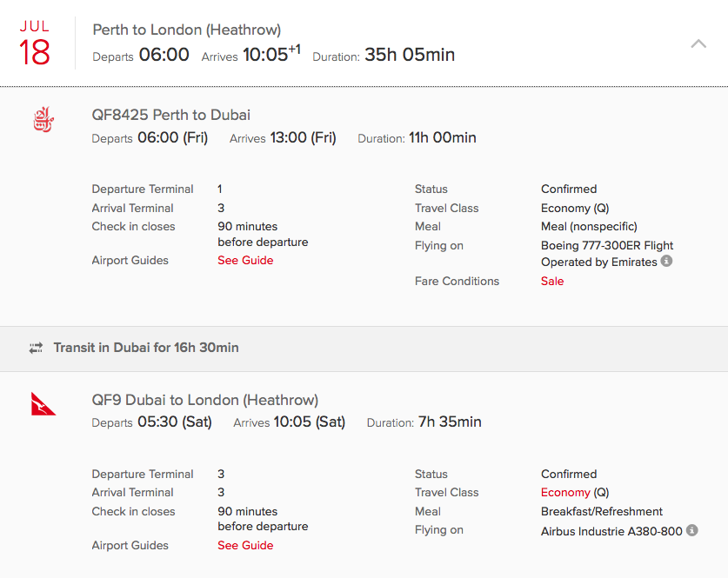Click the QF9 Dubai to London flight heading

pyautogui.click(x=204, y=400)
